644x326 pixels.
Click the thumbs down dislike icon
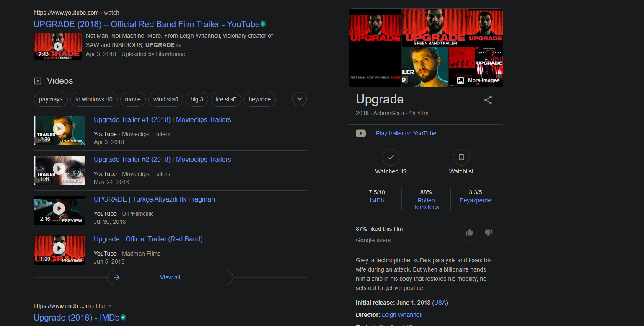tap(489, 233)
